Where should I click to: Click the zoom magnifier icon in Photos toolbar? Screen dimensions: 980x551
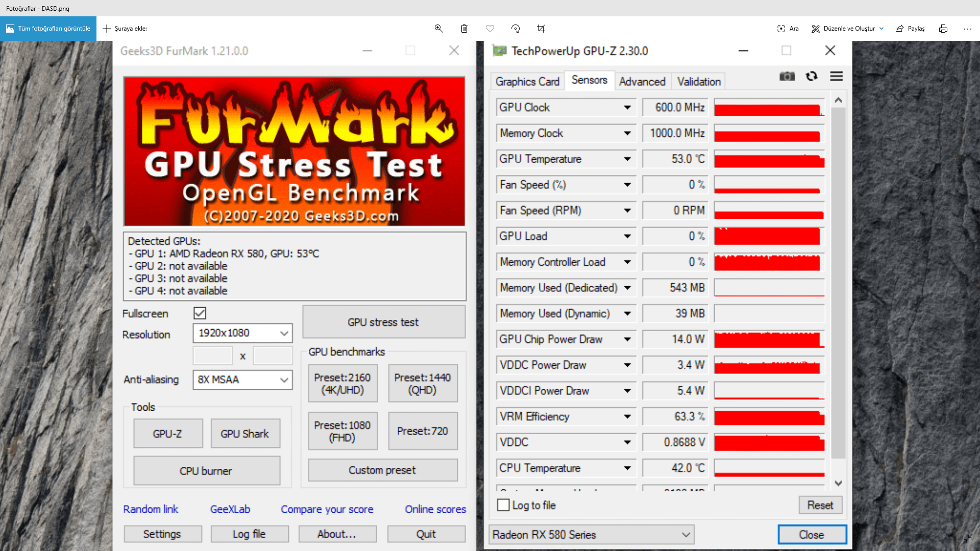click(438, 29)
